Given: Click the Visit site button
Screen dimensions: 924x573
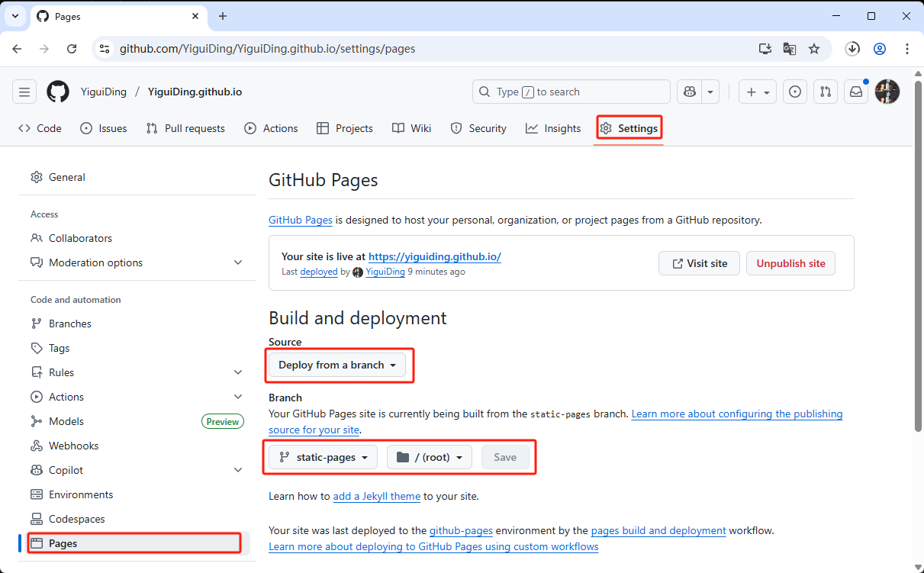Looking at the screenshot, I should [x=700, y=263].
